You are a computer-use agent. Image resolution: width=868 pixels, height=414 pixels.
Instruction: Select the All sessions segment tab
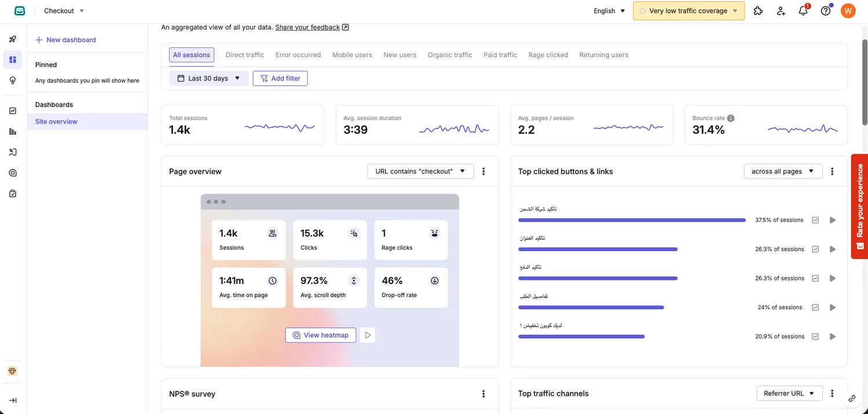192,55
